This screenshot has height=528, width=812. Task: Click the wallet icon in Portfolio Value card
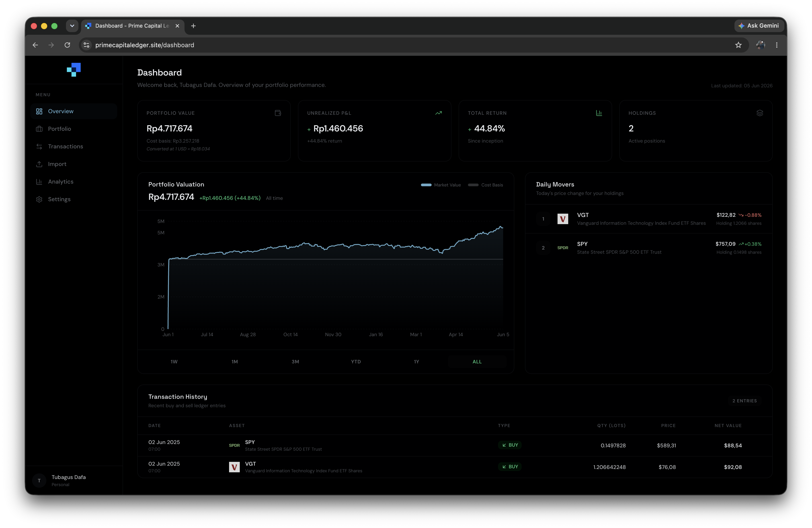coord(278,113)
